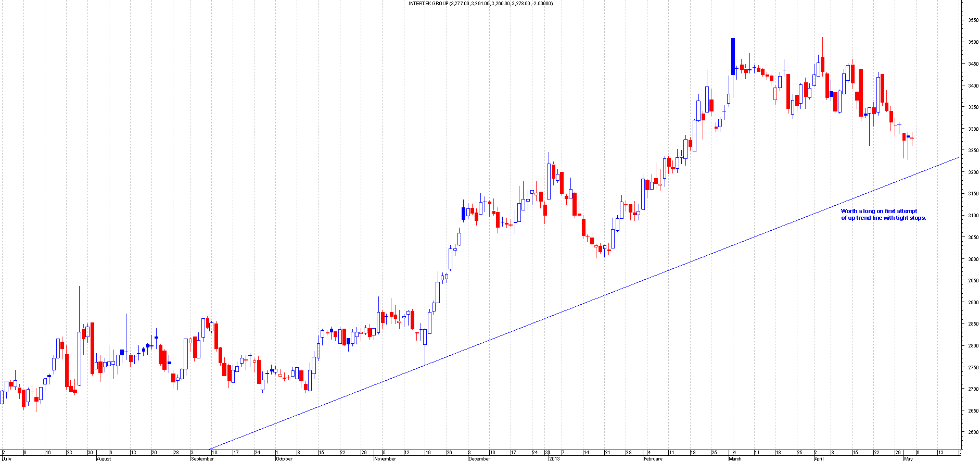Click the INTERTEK GROUP chart title
Screen dimensions: 980x461
tap(480, 4)
